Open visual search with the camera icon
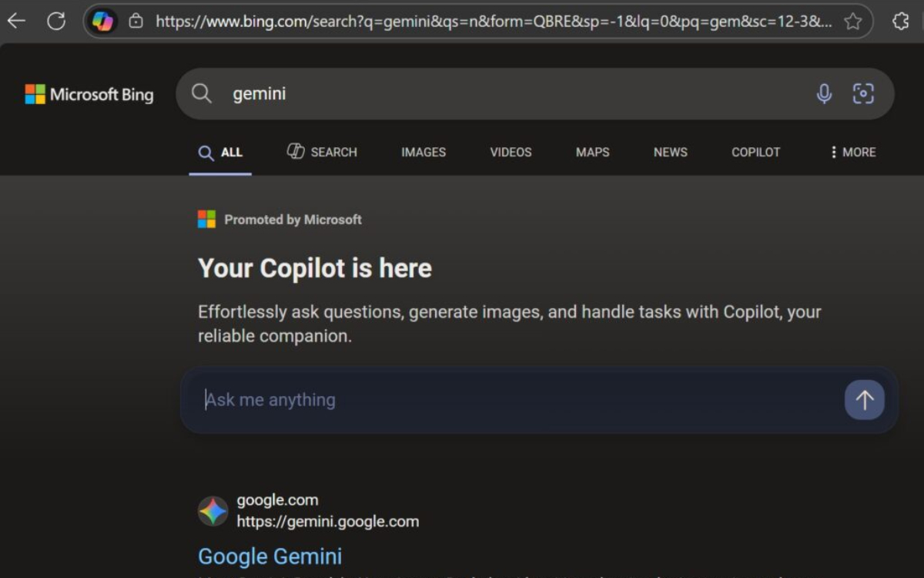 (x=863, y=93)
